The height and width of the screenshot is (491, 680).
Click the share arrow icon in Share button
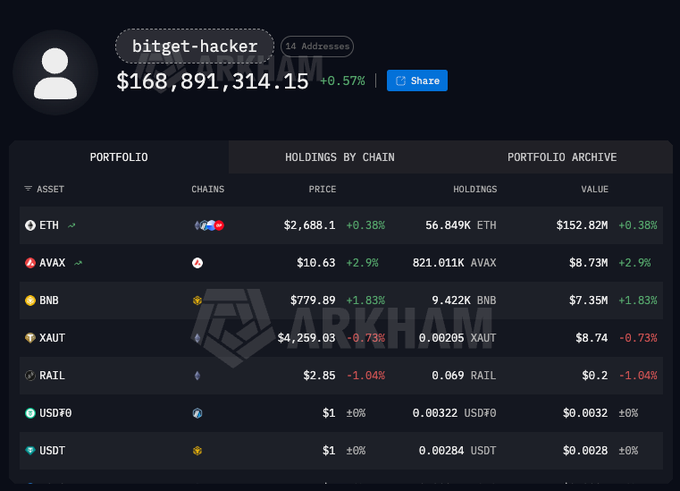coord(401,81)
